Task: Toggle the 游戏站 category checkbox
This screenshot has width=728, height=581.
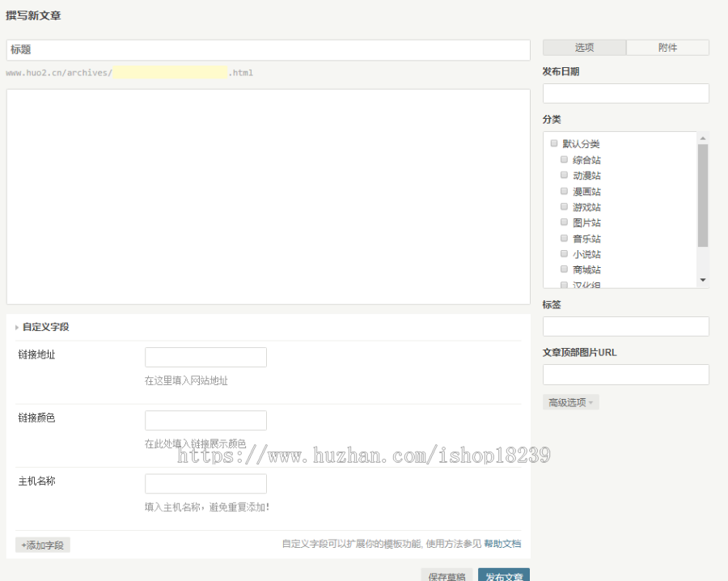Action: 565,206
